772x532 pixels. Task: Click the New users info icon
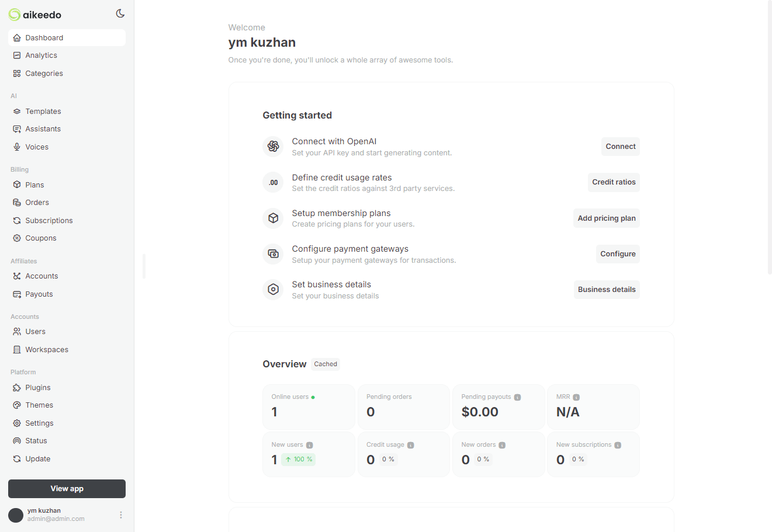tap(310, 445)
